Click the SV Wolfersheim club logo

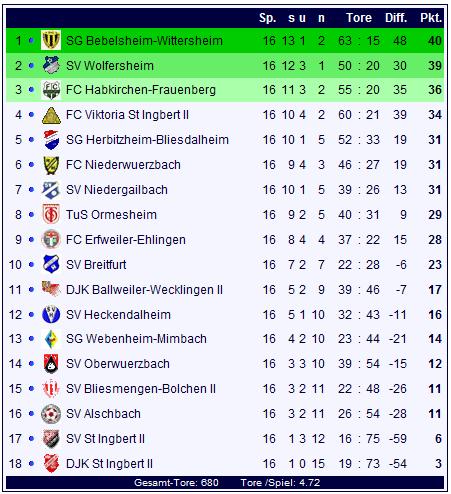(51, 65)
